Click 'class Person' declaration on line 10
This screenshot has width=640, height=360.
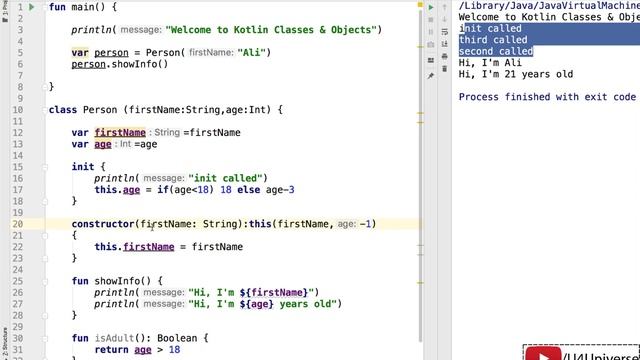[83, 110]
